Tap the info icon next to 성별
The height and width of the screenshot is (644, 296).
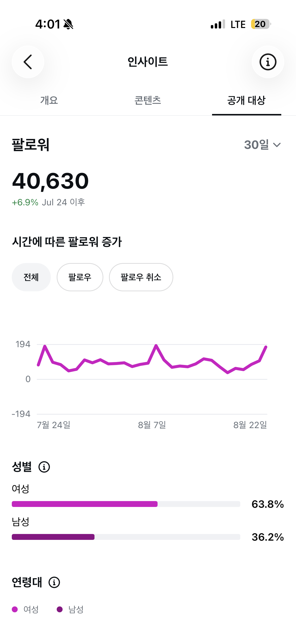(44, 467)
